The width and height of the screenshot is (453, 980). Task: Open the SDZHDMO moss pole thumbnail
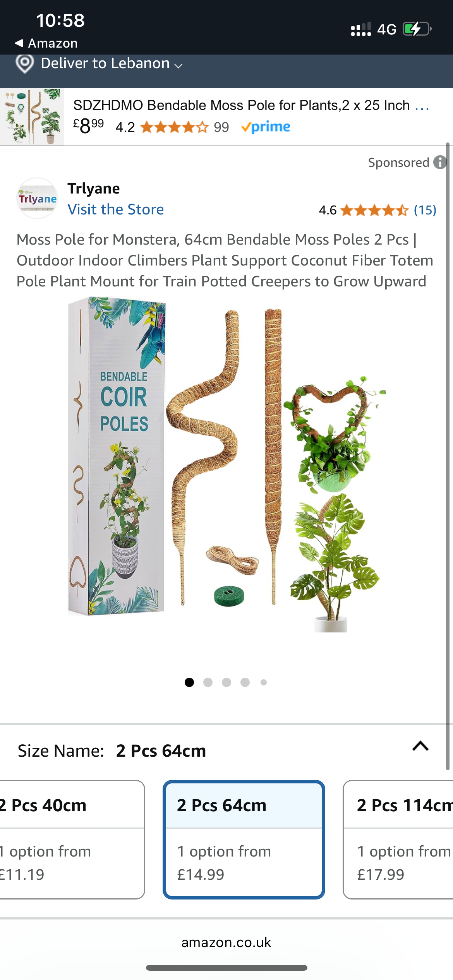click(x=32, y=117)
